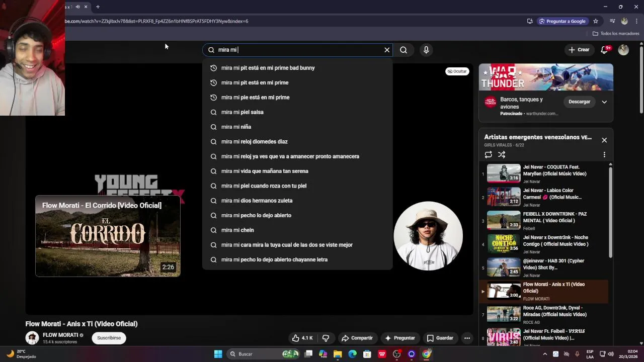This screenshot has height=362, width=644.
Task: Play Jei Navar Ft. Feibell VIRUS playlist item
Action: (544, 337)
